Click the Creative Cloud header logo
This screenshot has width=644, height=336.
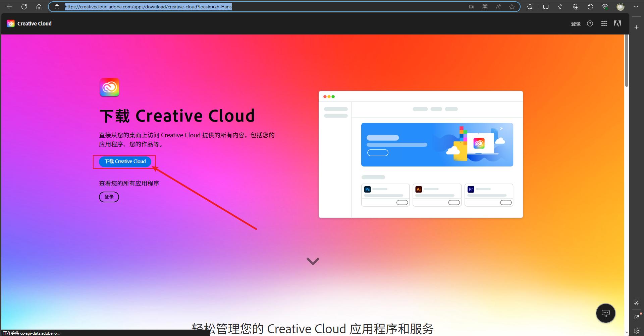(11, 23)
